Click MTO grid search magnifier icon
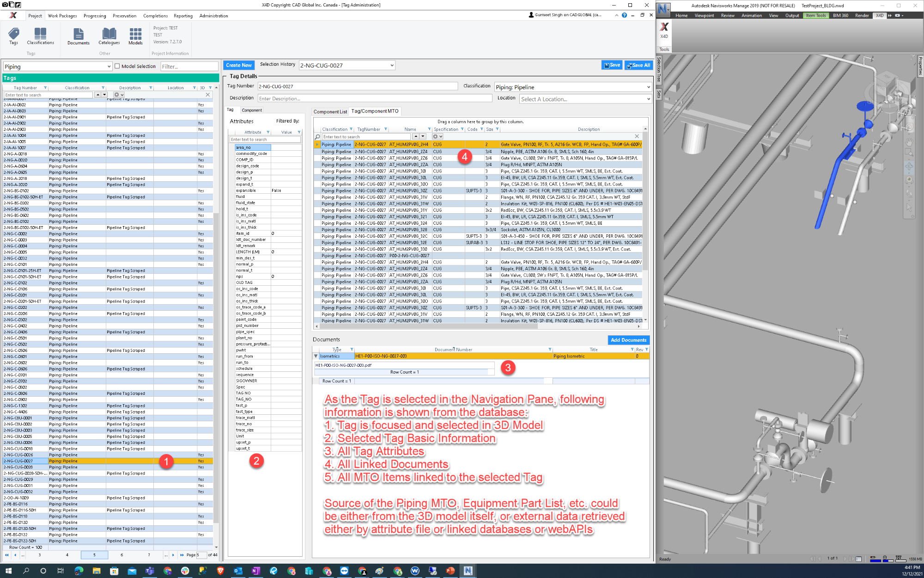Screen dimensions: 924x578 [x=317, y=137]
